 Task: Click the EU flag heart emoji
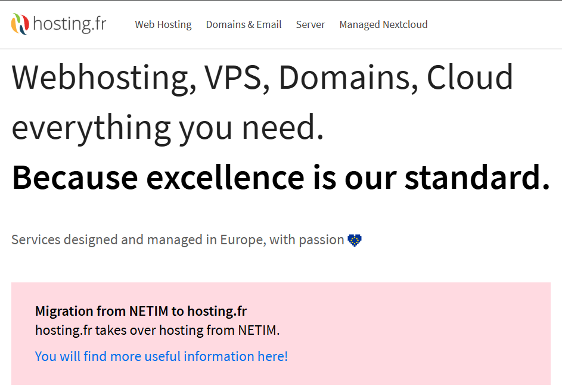[x=355, y=240]
